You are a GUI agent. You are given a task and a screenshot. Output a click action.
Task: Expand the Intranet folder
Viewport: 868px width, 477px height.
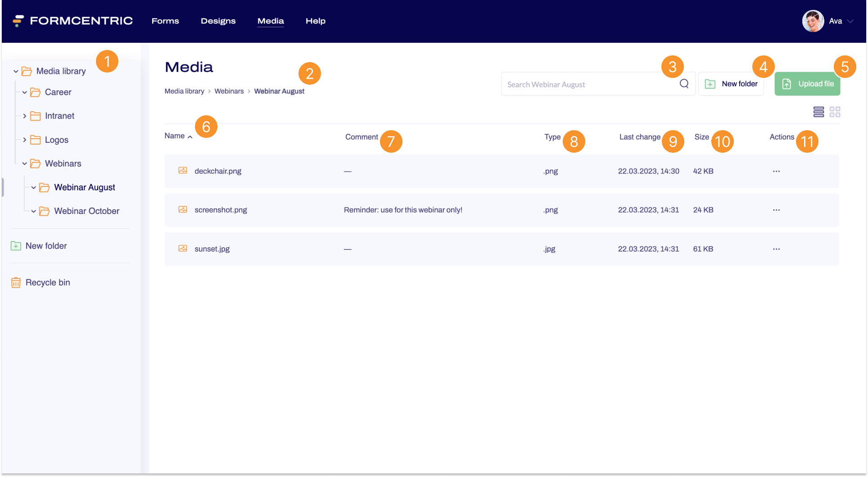25,116
